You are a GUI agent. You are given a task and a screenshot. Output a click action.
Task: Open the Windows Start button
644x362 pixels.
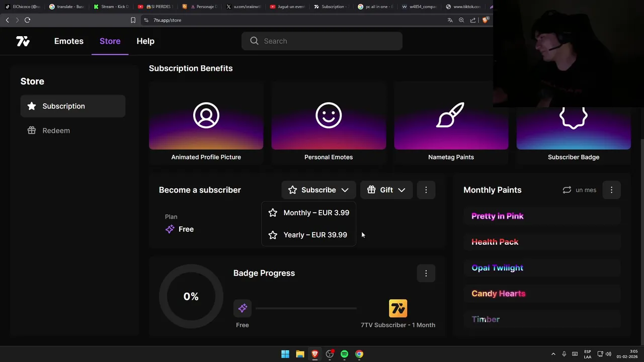pos(285,354)
